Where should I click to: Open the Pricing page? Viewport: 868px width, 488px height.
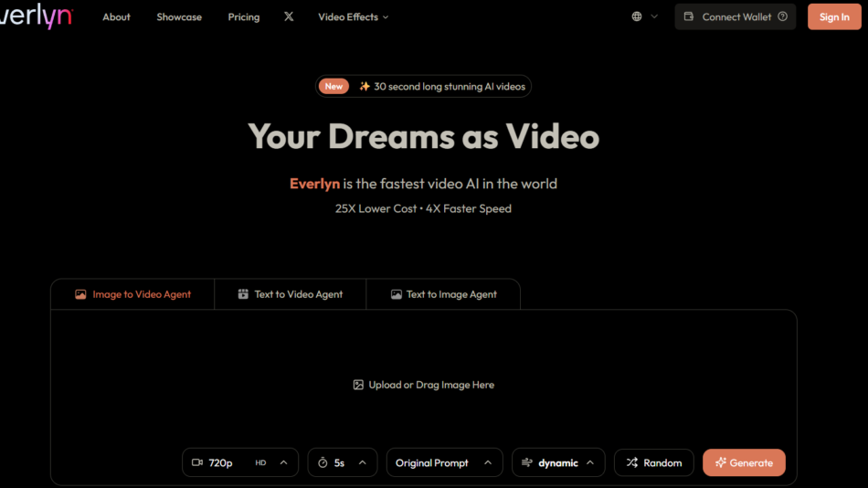click(244, 16)
